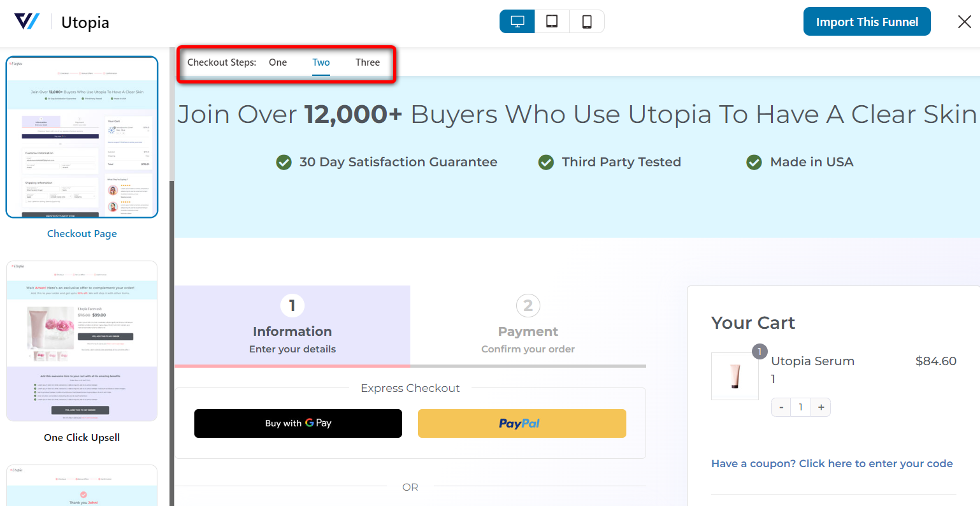
Task: Click the PayPal express checkout button
Action: (x=521, y=423)
